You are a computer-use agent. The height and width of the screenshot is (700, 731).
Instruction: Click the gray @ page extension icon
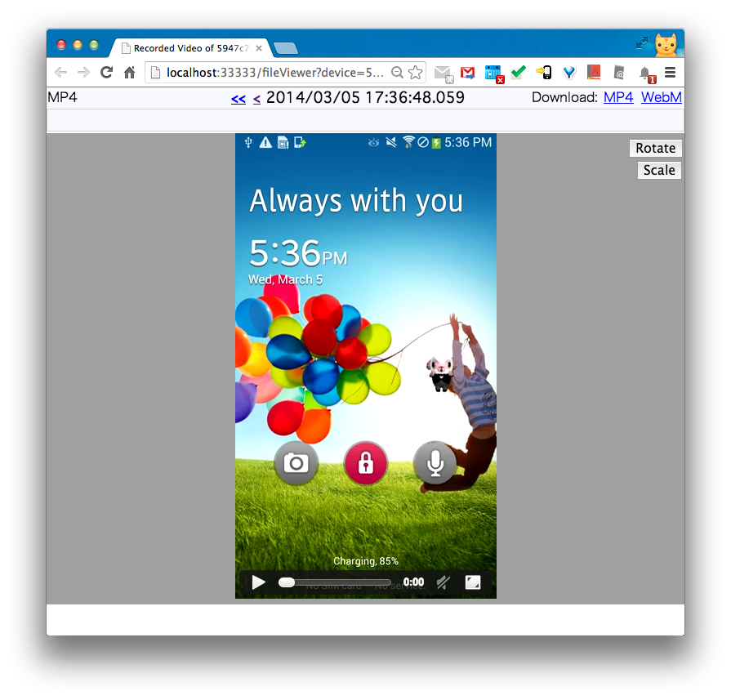point(618,72)
